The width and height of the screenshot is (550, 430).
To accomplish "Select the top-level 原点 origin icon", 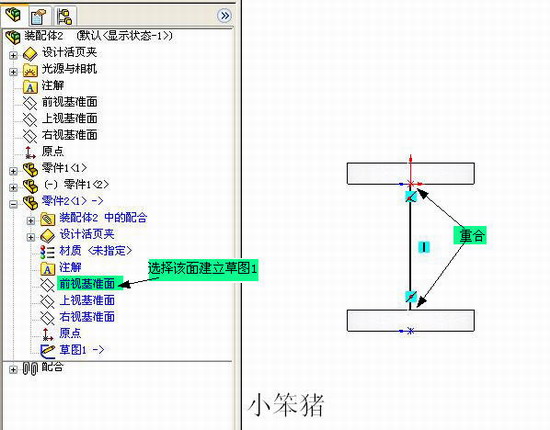I will tap(30, 152).
